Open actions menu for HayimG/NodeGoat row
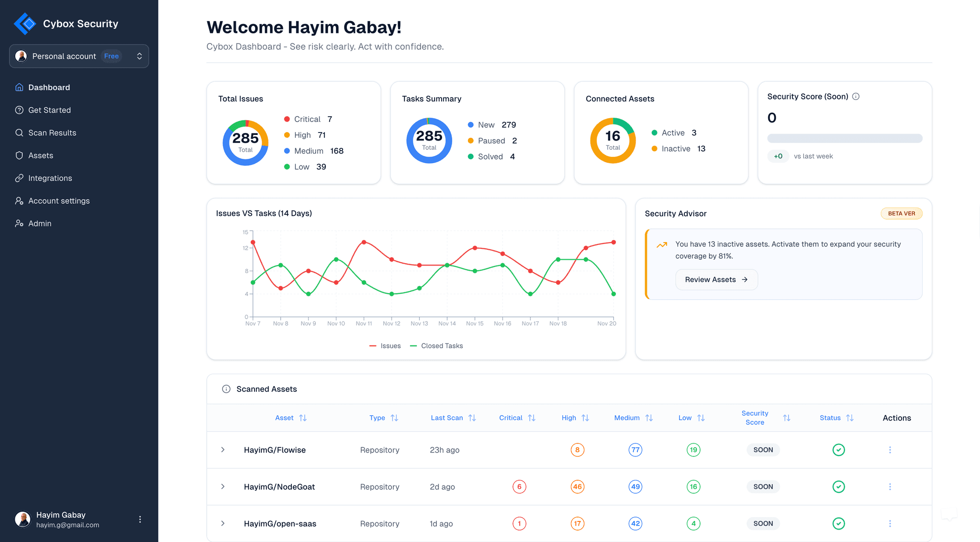The image size is (980, 542). (x=890, y=487)
